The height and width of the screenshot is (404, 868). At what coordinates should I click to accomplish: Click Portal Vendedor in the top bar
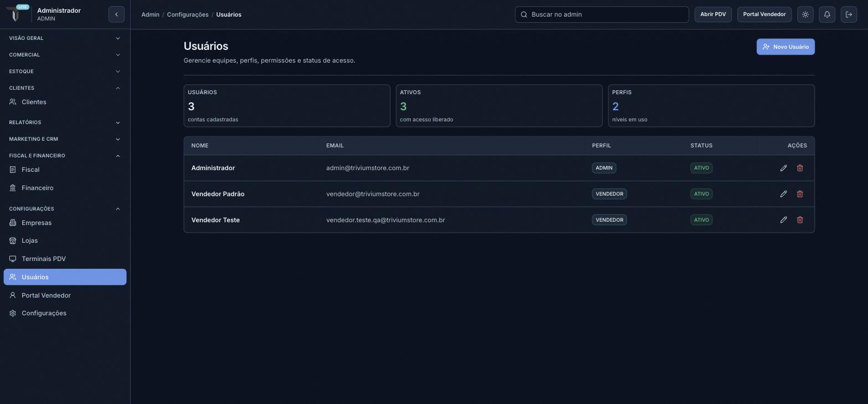(x=764, y=14)
